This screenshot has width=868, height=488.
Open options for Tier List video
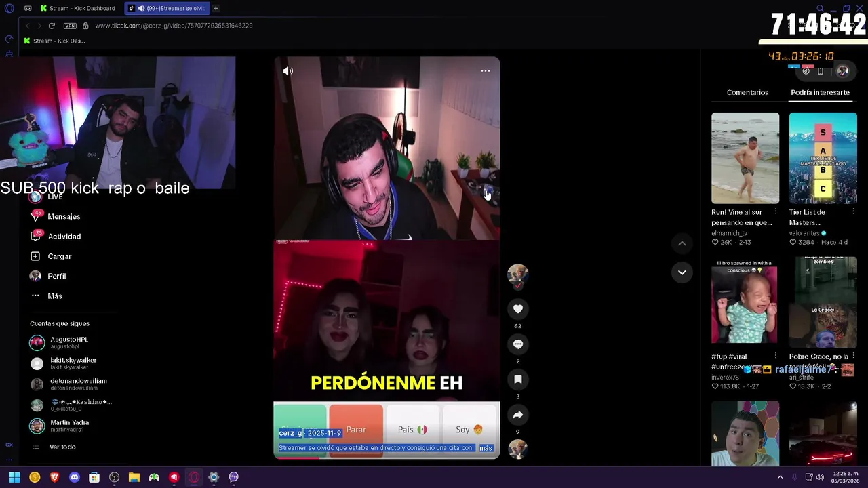click(x=853, y=212)
